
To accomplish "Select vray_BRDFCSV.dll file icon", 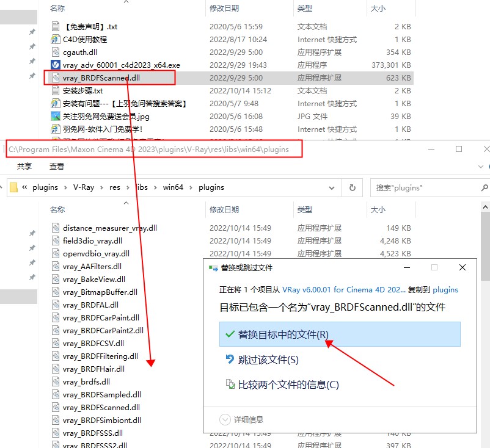I will click(56, 343).
